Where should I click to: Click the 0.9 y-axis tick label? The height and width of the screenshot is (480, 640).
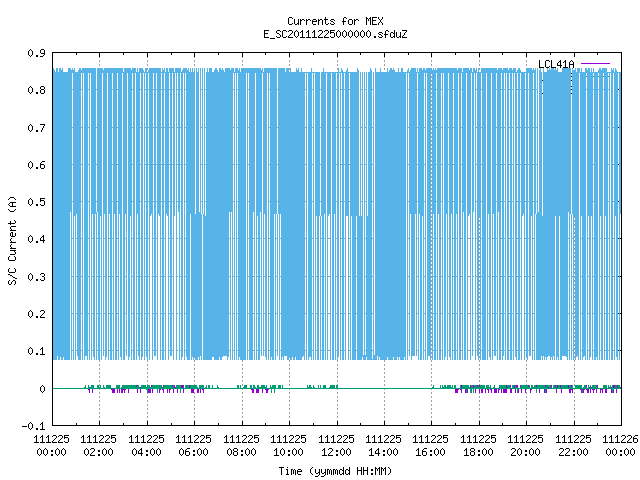36,53
